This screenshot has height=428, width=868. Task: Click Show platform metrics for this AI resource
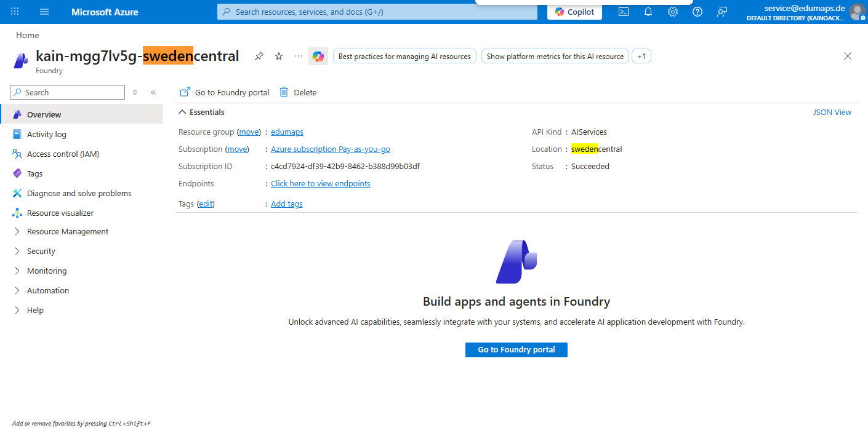(x=555, y=56)
